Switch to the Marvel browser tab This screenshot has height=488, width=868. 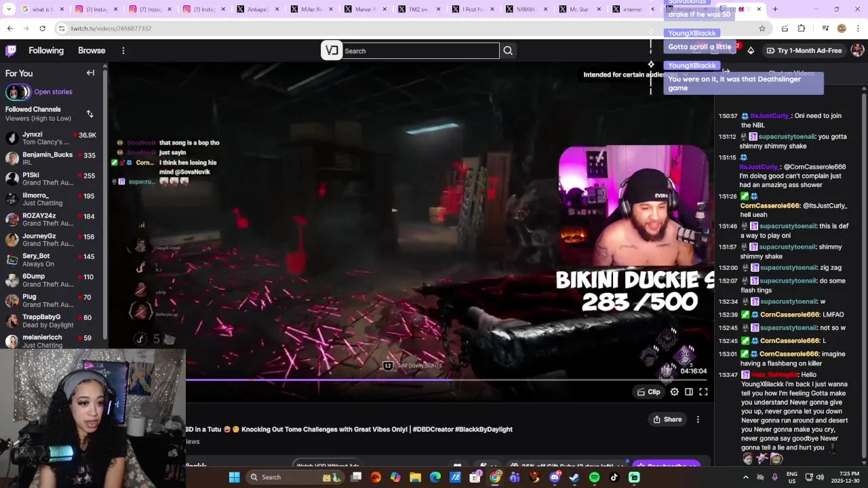pyautogui.click(x=366, y=9)
